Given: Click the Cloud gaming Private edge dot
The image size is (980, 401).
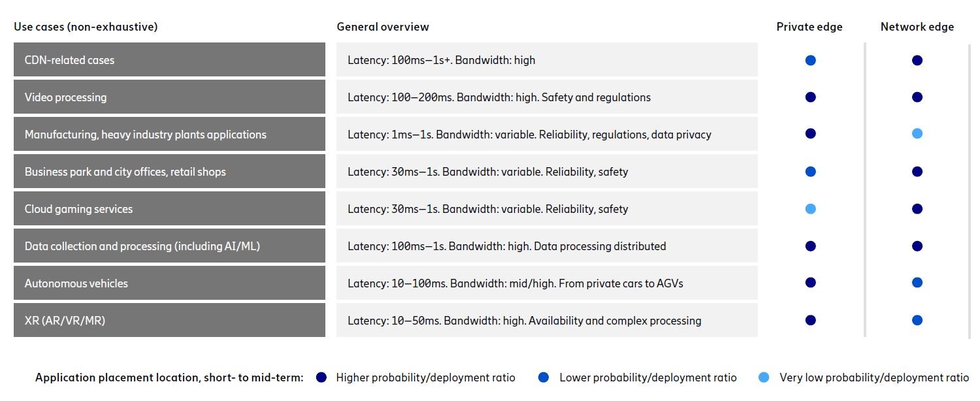Looking at the screenshot, I should [x=810, y=209].
